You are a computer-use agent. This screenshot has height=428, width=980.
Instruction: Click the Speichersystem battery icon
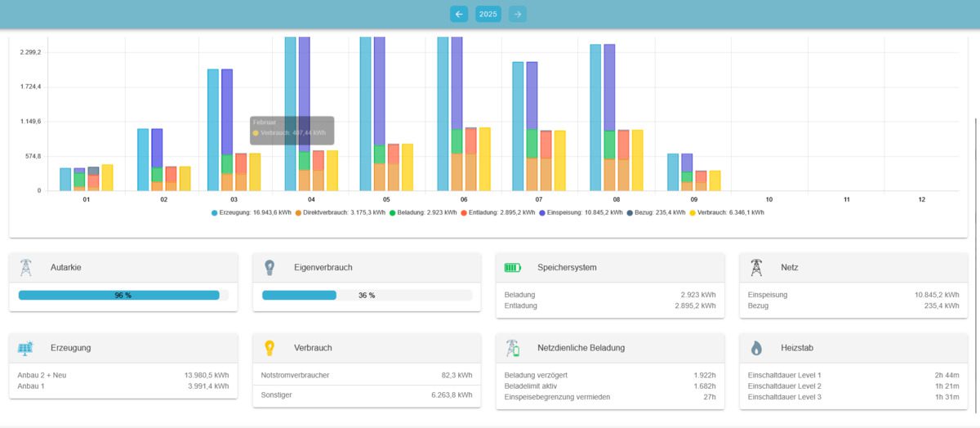pos(512,267)
